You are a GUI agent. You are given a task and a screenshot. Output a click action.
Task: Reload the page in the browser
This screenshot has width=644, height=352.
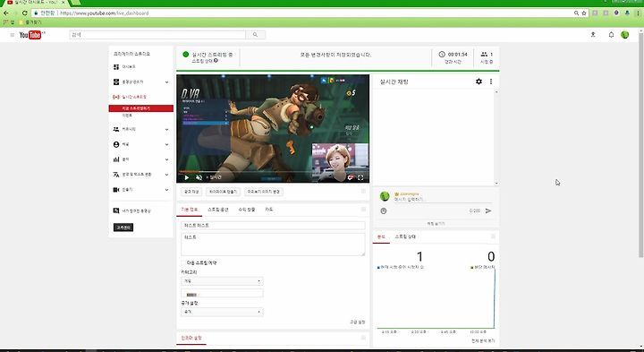[25, 13]
